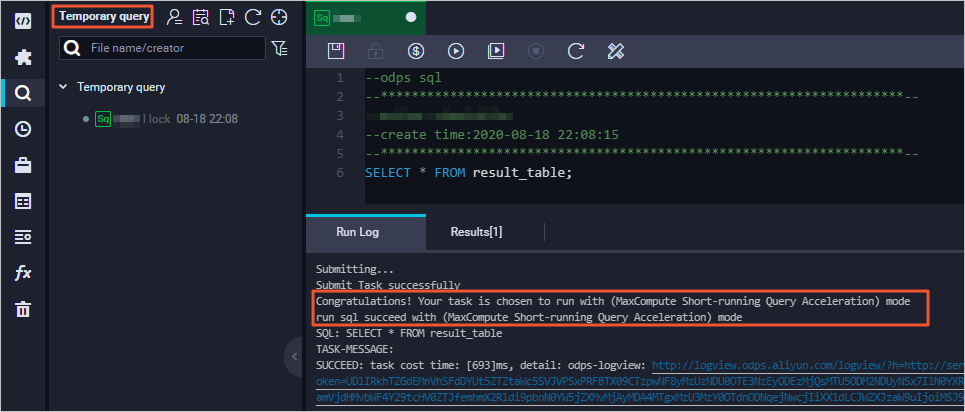
Task: Click the Submit Task successfully log line
Action: click(x=388, y=286)
